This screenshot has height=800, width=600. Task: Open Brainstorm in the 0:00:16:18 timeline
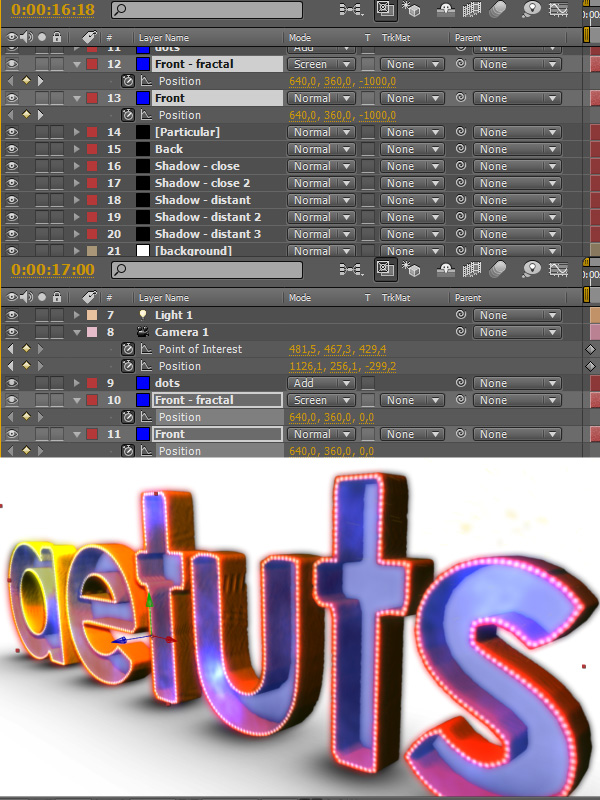click(531, 10)
